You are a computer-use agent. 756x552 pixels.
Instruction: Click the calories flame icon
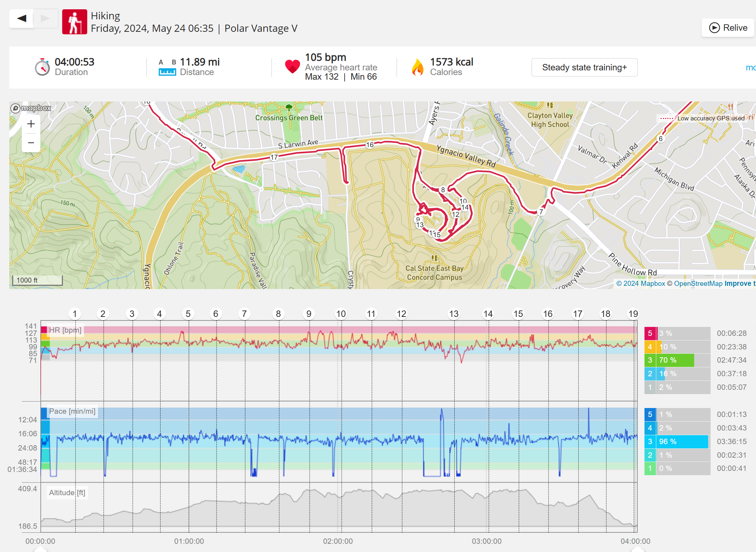417,67
